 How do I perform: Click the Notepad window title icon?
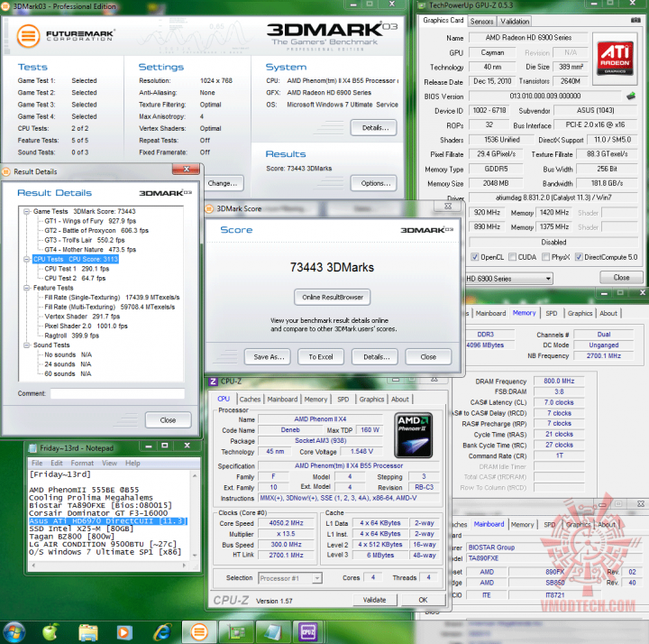pos(32,448)
